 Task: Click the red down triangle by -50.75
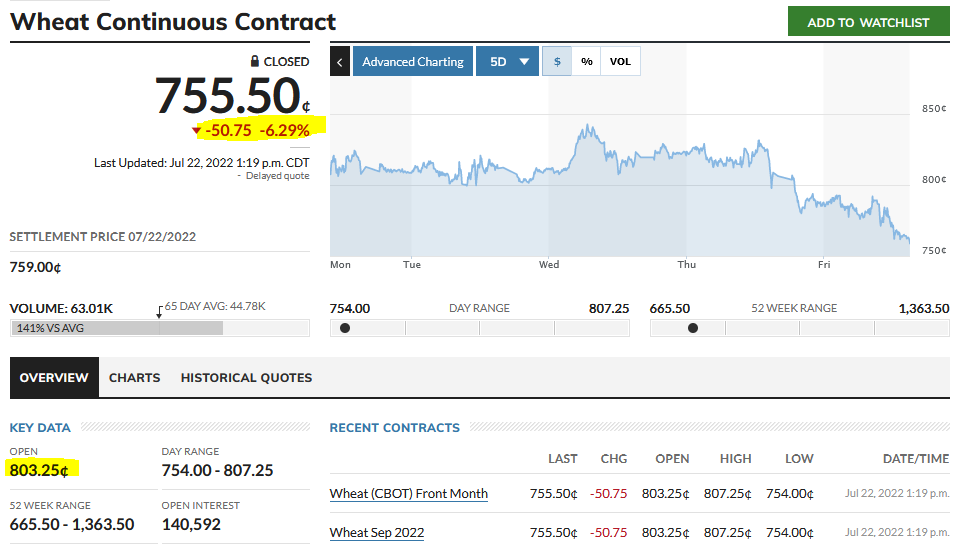click(x=197, y=131)
